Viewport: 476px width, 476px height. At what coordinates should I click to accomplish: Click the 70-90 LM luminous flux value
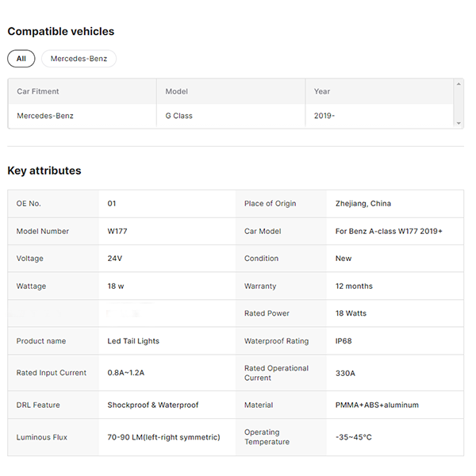click(163, 437)
